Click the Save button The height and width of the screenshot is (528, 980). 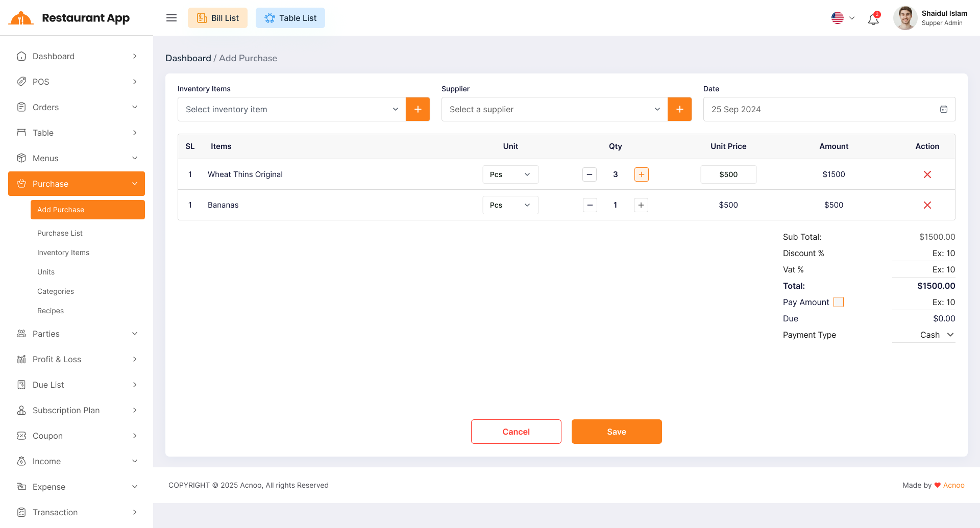coord(616,432)
